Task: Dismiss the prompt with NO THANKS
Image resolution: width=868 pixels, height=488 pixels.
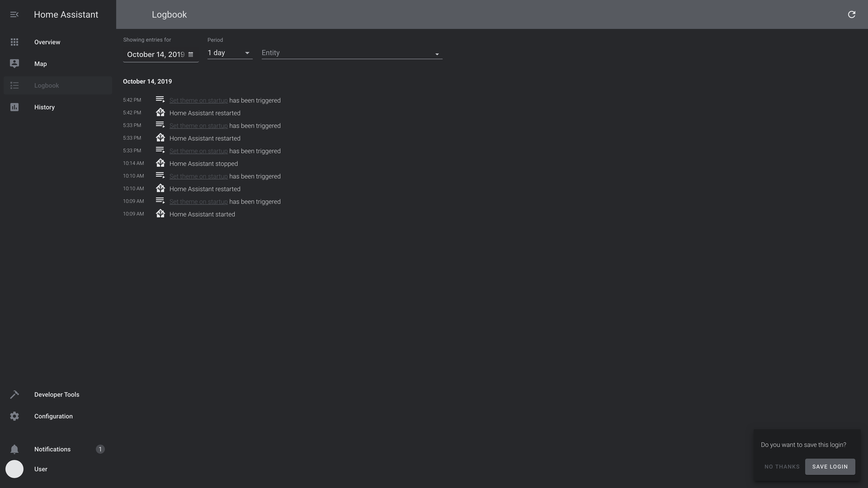Action: [x=782, y=467]
